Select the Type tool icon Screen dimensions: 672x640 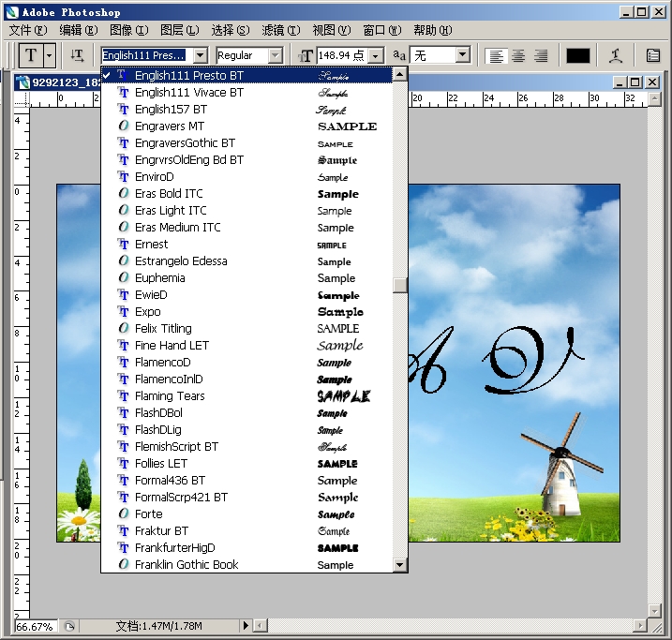tap(31, 55)
